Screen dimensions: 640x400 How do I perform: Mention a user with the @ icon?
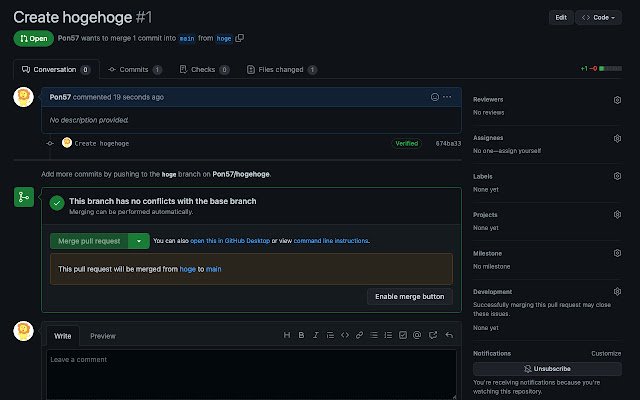tap(417, 335)
